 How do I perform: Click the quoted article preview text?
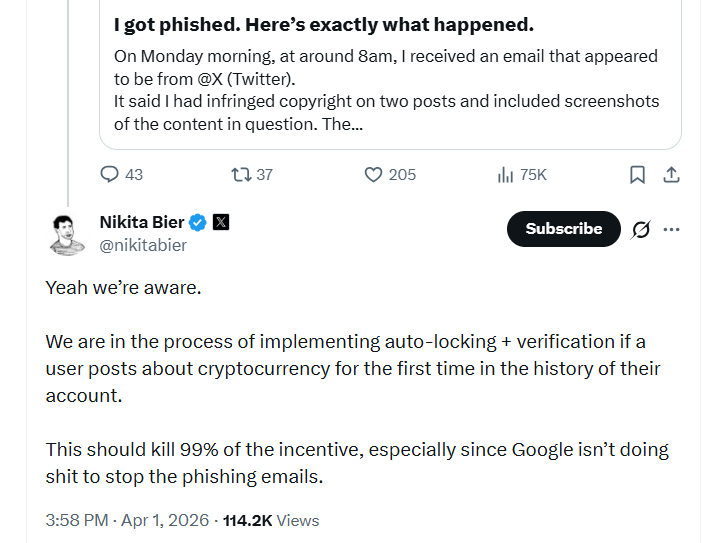385,90
